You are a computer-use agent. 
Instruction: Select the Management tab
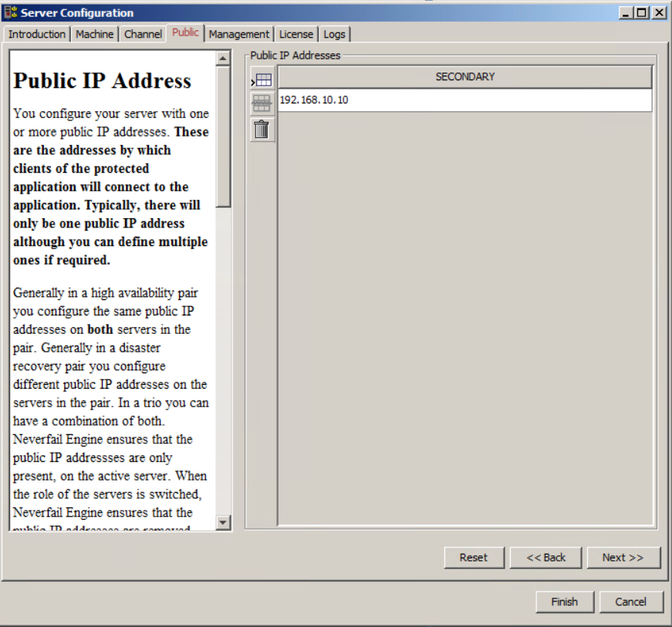[239, 34]
